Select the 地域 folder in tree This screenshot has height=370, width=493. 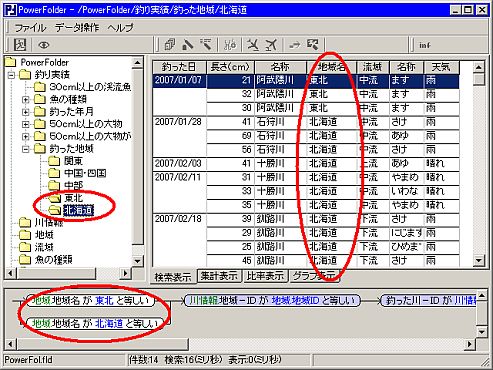(44, 235)
